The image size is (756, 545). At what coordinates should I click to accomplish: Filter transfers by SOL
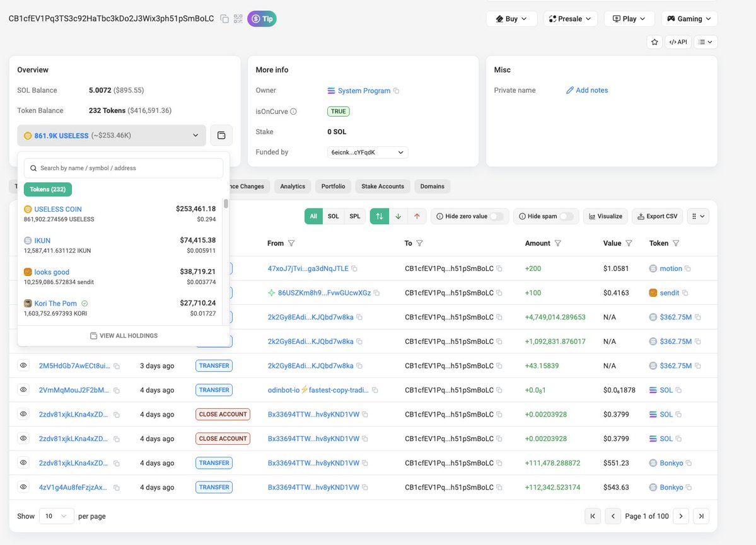click(x=333, y=216)
